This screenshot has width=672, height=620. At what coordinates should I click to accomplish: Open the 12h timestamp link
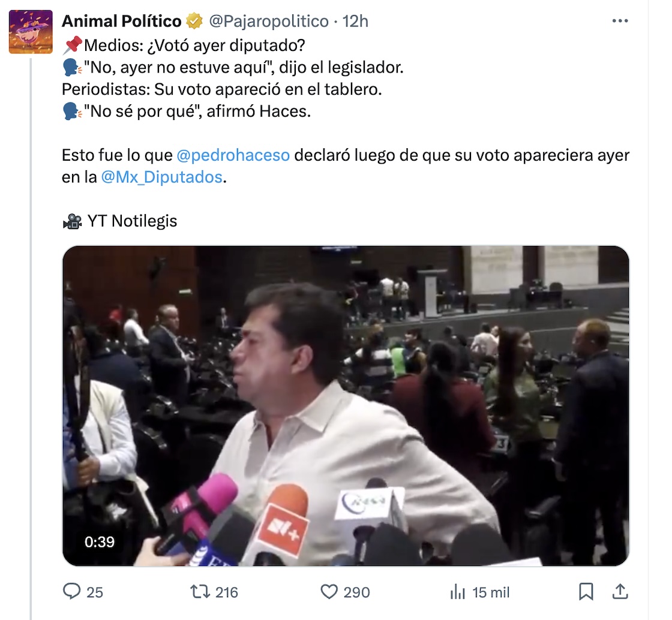pos(355,21)
